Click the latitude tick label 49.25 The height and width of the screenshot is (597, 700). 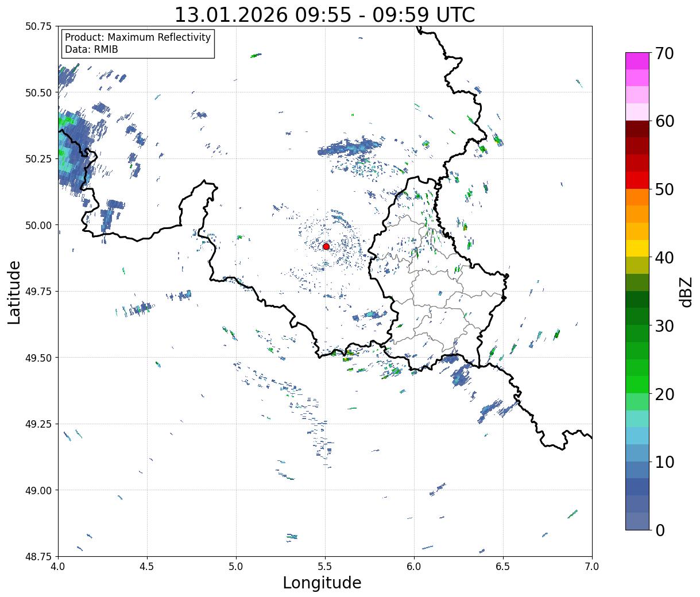pyautogui.click(x=38, y=424)
